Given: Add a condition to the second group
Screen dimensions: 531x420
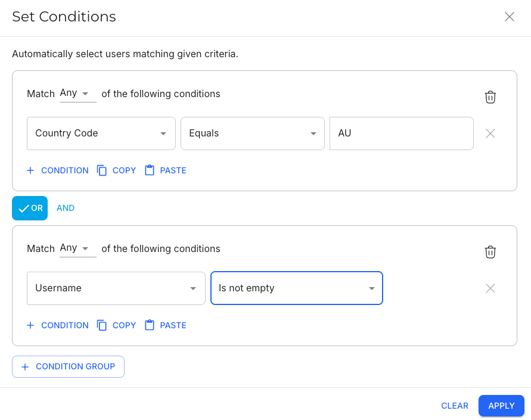Looking at the screenshot, I should tap(58, 325).
